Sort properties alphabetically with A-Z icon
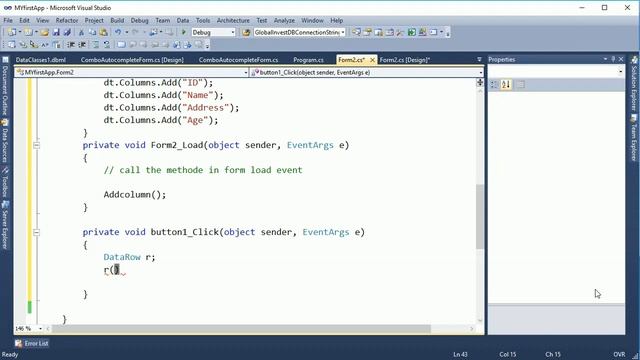The width and height of the screenshot is (640, 360). [506, 84]
